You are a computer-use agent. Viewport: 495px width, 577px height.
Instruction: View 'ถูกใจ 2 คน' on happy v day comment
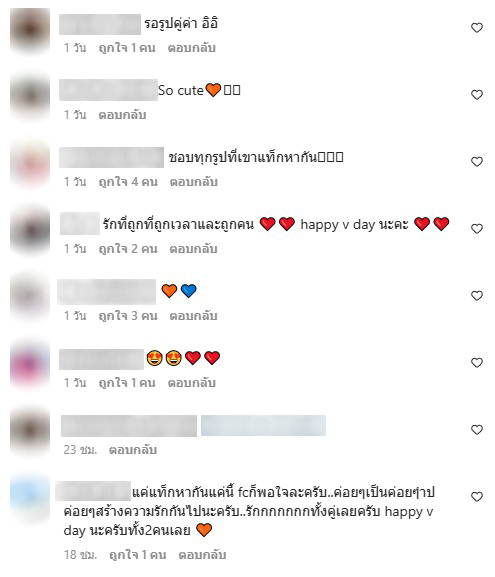point(128,249)
